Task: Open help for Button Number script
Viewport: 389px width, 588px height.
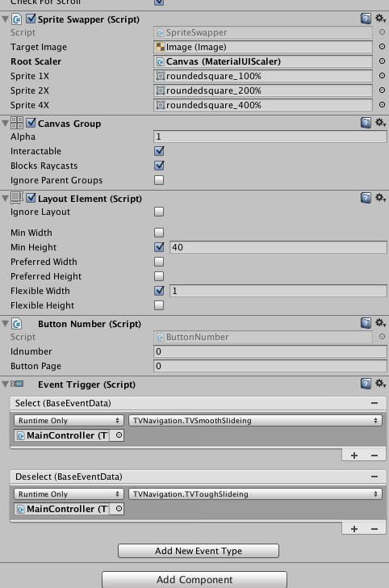Action: click(x=366, y=323)
